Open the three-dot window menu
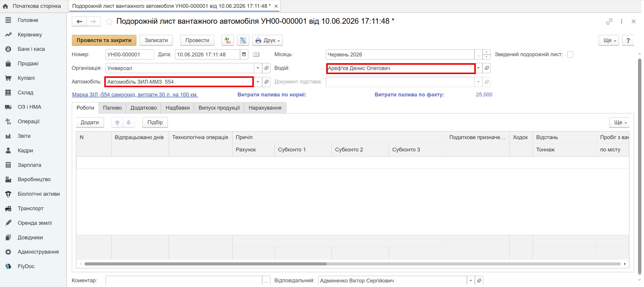 coord(622,22)
